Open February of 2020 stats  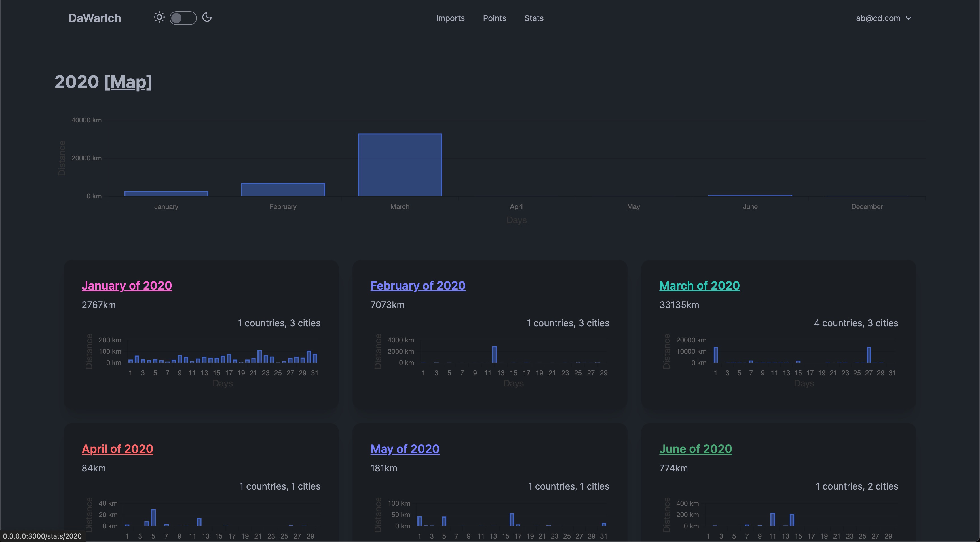pos(418,286)
